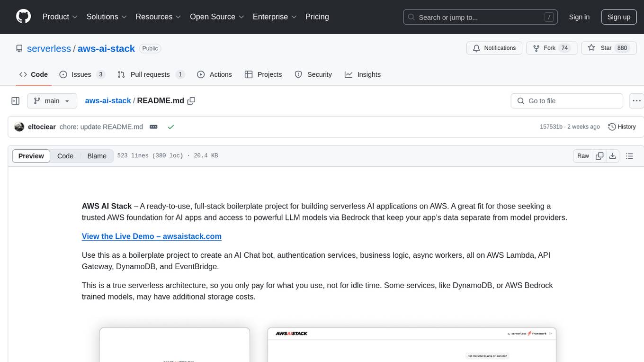Expand the file tree side panel
Screen dimensions: 644x362
click(x=16, y=101)
